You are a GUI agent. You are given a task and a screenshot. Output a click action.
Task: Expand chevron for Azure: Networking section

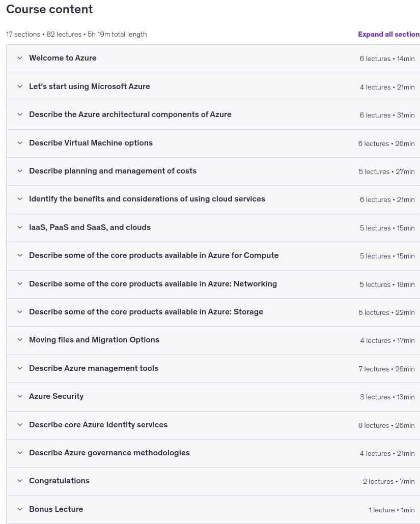click(20, 284)
